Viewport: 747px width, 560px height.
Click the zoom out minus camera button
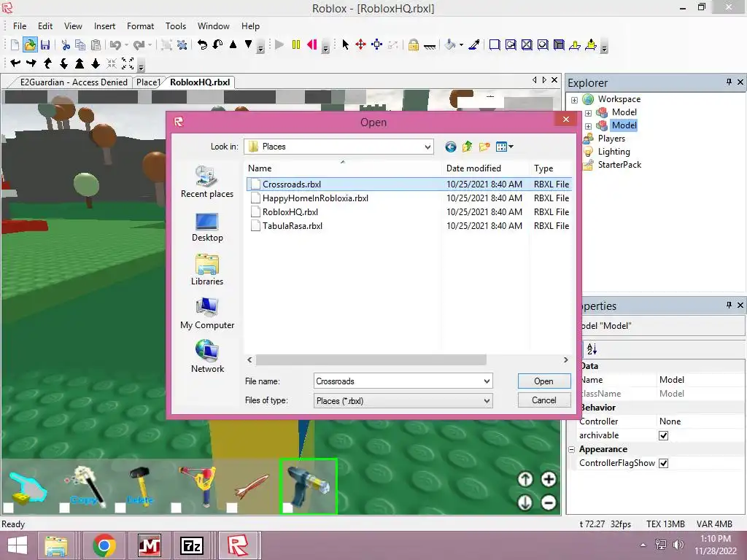[x=549, y=502]
